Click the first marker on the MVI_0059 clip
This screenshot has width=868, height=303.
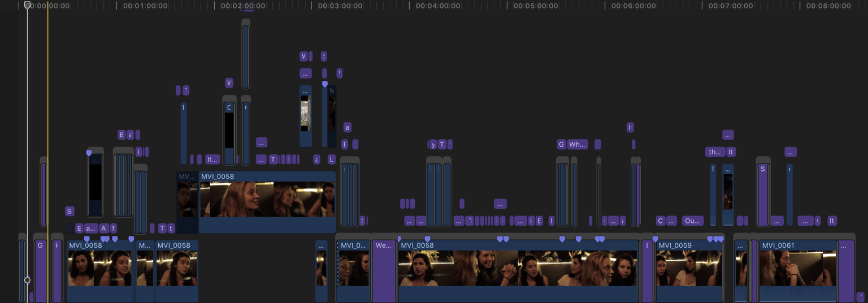click(655, 239)
